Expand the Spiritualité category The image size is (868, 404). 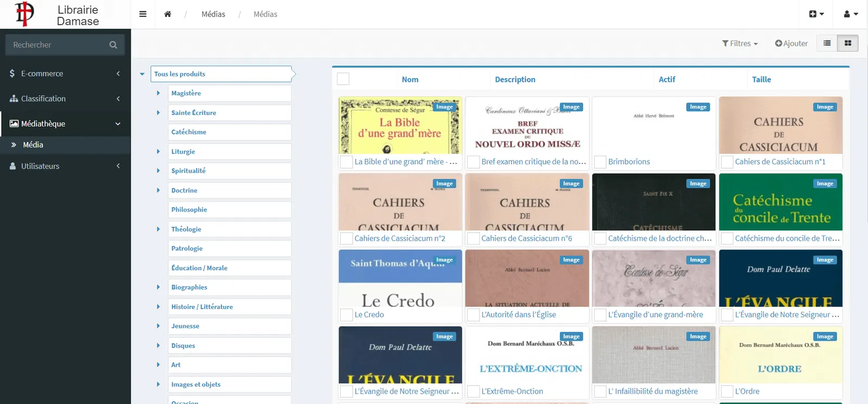pyautogui.click(x=158, y=171)
